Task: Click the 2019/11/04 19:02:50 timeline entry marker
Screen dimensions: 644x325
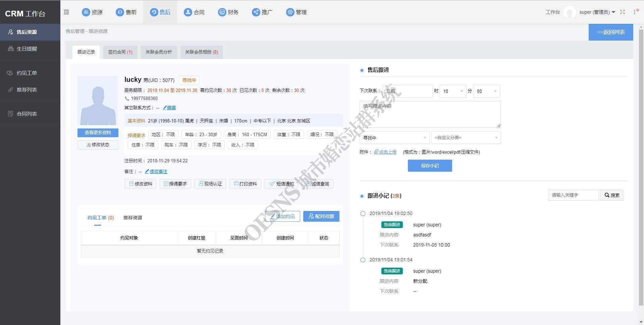Action: click(363, 214)
